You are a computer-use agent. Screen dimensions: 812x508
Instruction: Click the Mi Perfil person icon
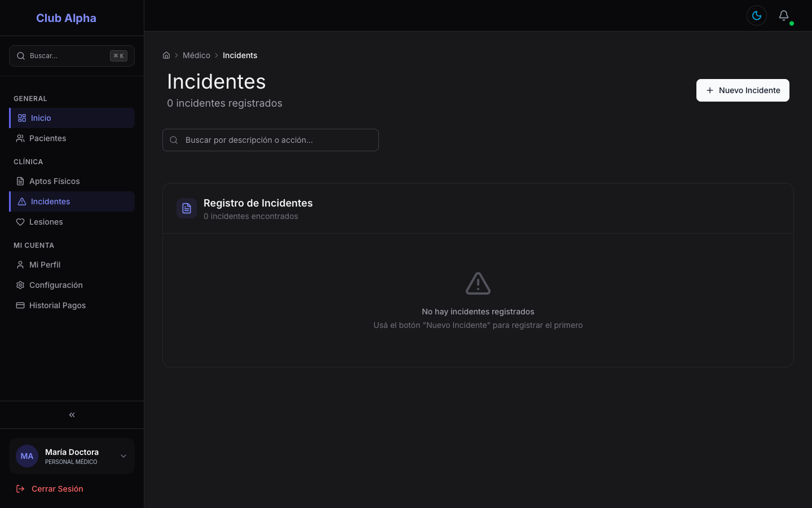pos(20,265)
